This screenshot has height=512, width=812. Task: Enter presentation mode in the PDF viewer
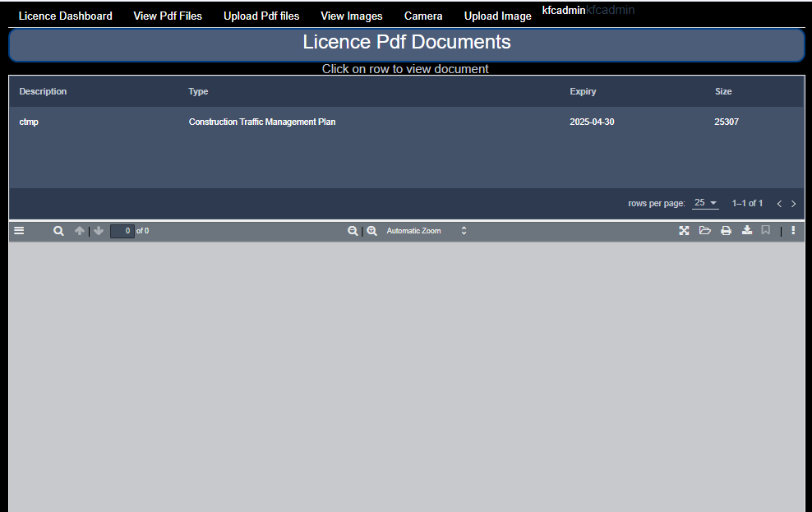[x=684, y=231]
